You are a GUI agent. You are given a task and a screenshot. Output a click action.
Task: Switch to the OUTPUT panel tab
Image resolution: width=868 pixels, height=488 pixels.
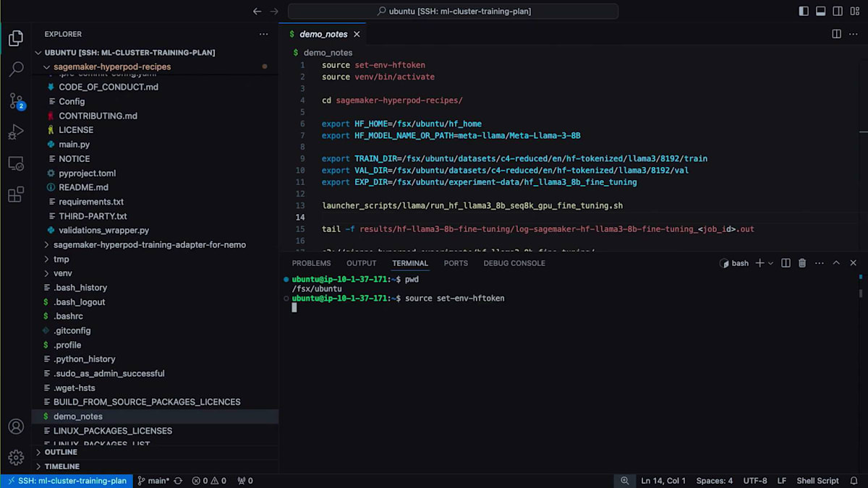(362, 263)
